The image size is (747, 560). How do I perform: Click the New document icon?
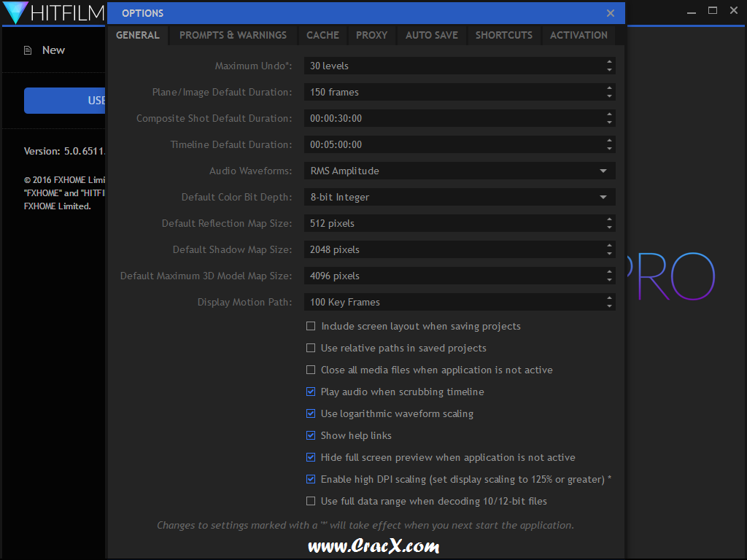28,50
